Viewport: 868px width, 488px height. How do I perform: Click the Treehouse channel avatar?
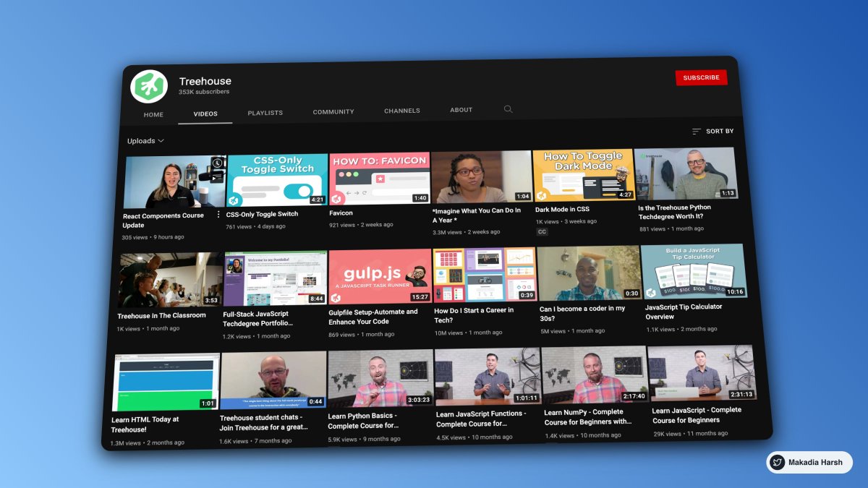click(x=149, y=85)
